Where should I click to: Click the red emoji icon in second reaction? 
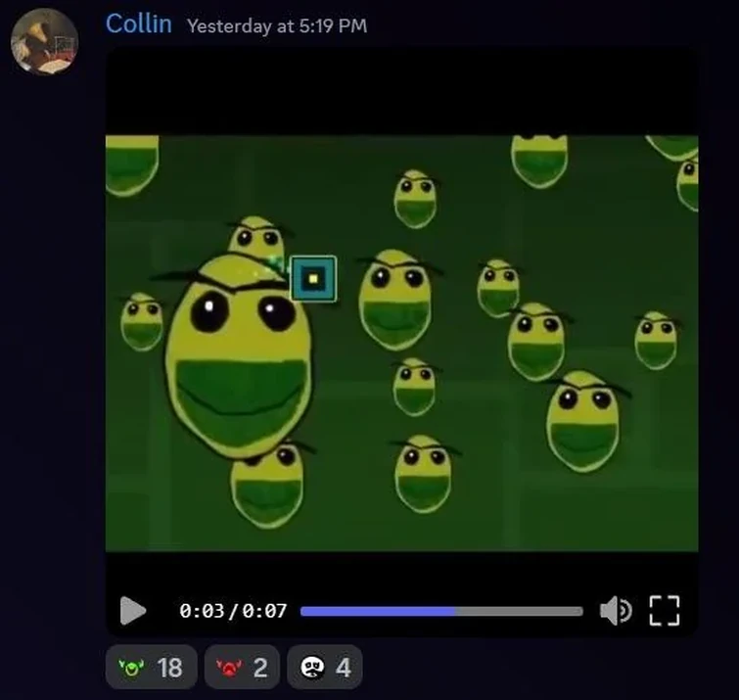tap(229, 668)
